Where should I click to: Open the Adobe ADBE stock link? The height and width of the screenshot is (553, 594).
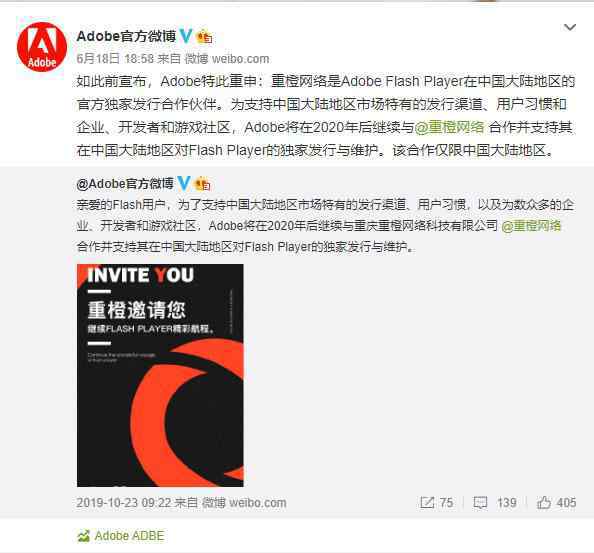(129, 536)
